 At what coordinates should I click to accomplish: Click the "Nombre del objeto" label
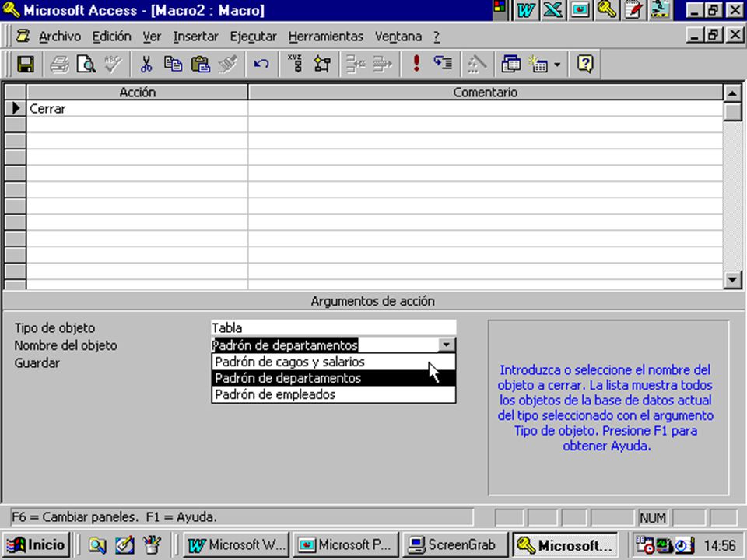click(x=65, y=345)
